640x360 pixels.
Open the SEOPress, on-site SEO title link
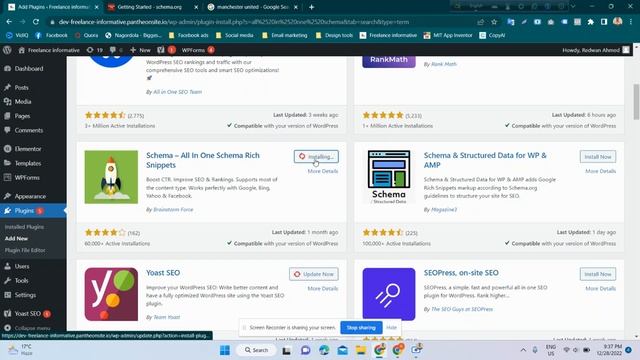[461, 273]
